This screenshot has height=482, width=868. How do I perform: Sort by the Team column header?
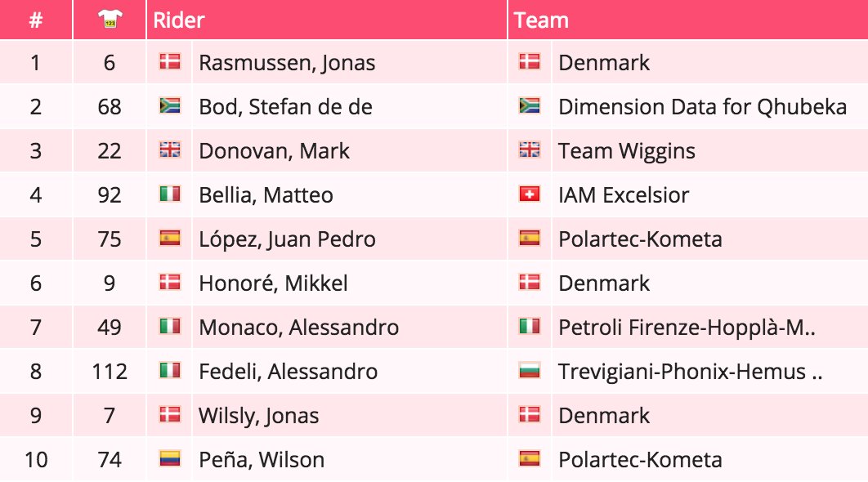coord(541,20)
